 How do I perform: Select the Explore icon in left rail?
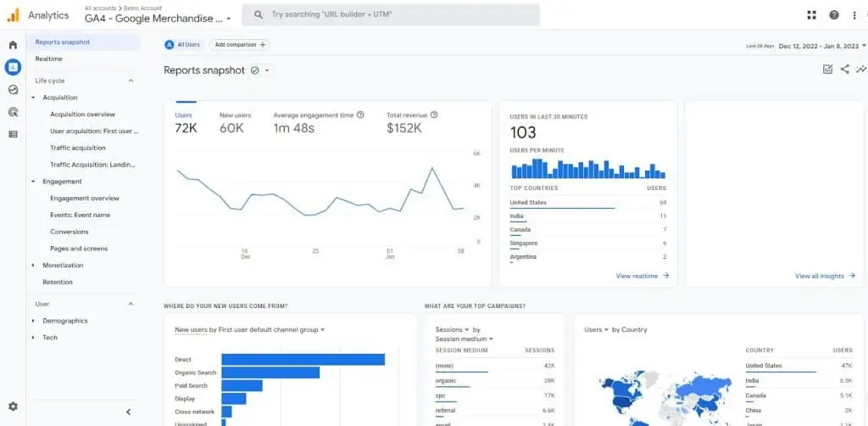pos(13,89)
